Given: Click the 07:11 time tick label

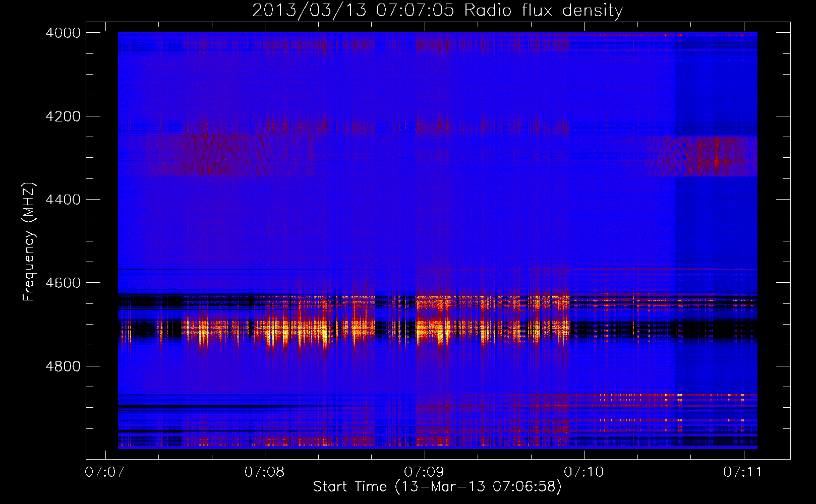Looking at the screenshot, I should click(743, 472).
